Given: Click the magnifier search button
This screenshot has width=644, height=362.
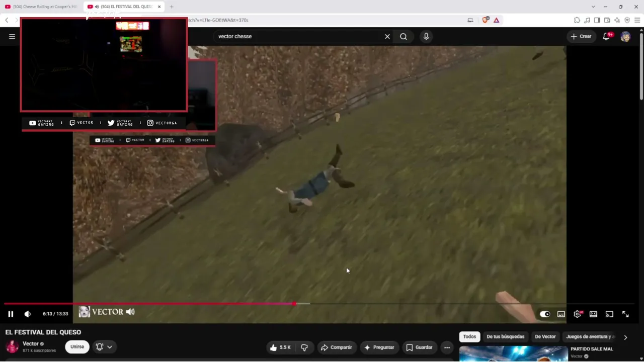Looking at the screenshot, I should pyautogui.click(x=404, y=36).
